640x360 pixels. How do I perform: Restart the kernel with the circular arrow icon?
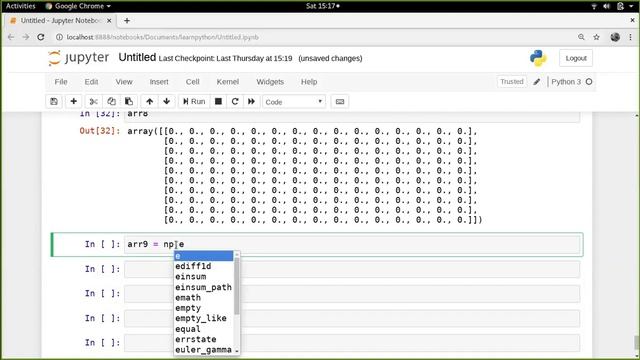pyautogui.click(x=235, y=102)
